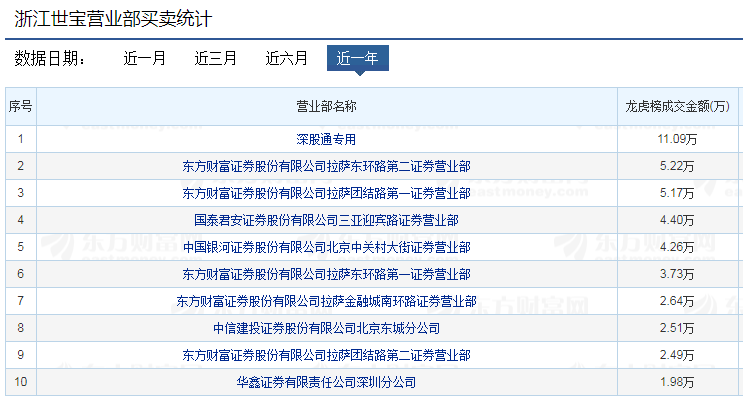Click the 龙虎榜成交金额(万) column header

[x=678, y=106]
